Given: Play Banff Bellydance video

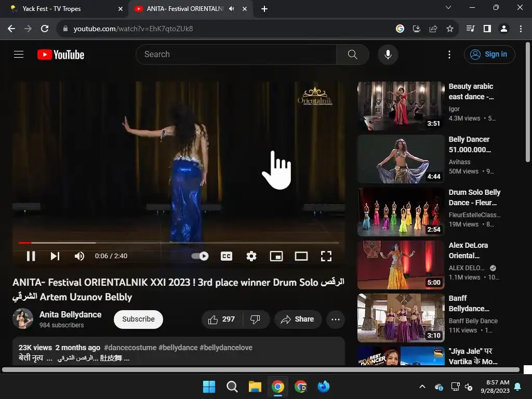Looking at the screenshot, I should 401,317.
